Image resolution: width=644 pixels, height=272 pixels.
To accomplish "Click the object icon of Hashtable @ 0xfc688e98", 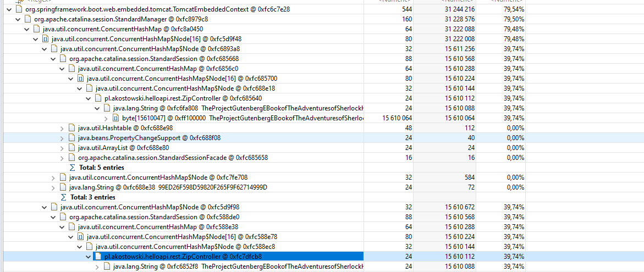I will tap(72, 128).
